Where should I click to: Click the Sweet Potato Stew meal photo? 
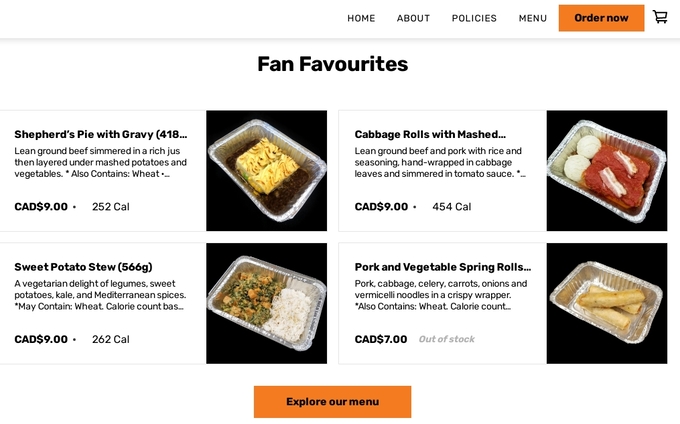(266, 303)
